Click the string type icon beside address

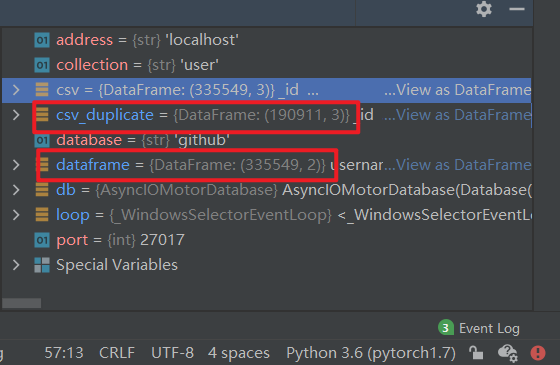42,40
